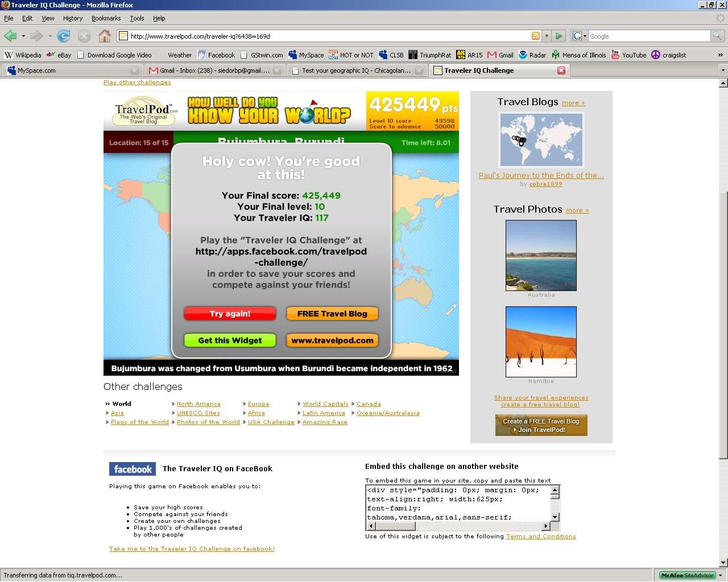Viewport: 728px width, 582px height.
Task: Open the search engine selector dropdown
Action: (x=578, y=36)
